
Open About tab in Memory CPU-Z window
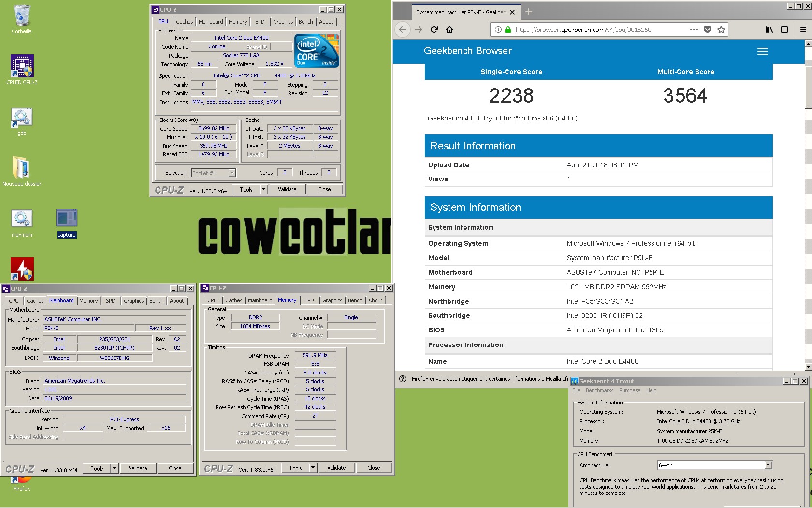pyautogui.click(x=376, y=300)
